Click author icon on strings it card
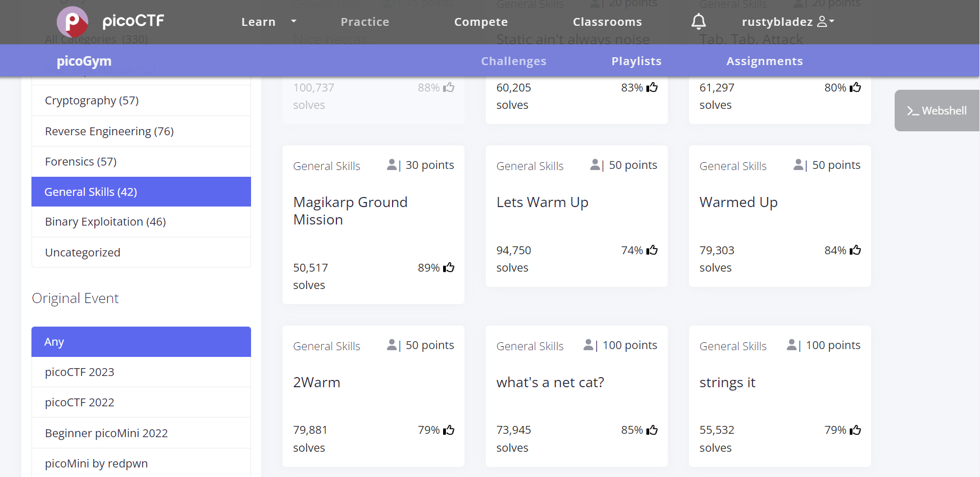Image resolution: width=980 pixels, height=477 pixels. (x=792, y=345)
